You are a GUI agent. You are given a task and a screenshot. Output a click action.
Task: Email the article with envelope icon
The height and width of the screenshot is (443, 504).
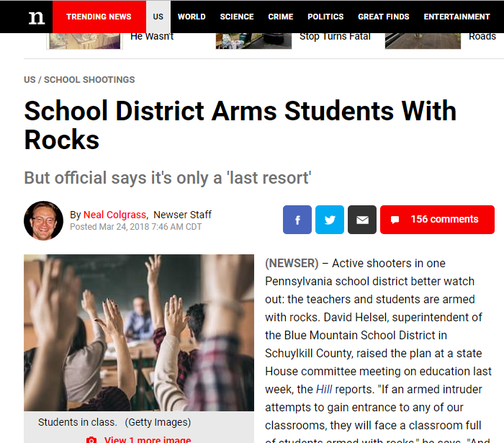pos(362,220)
